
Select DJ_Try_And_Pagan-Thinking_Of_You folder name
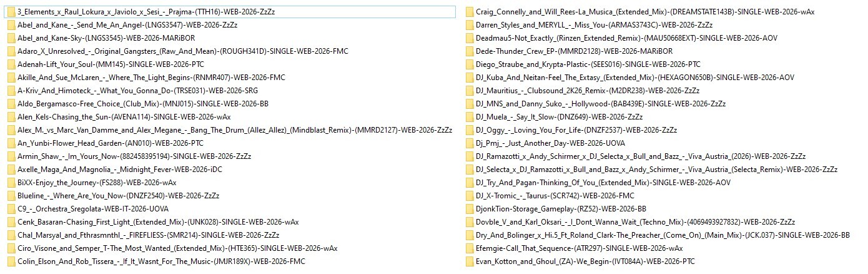click(603, 183)
